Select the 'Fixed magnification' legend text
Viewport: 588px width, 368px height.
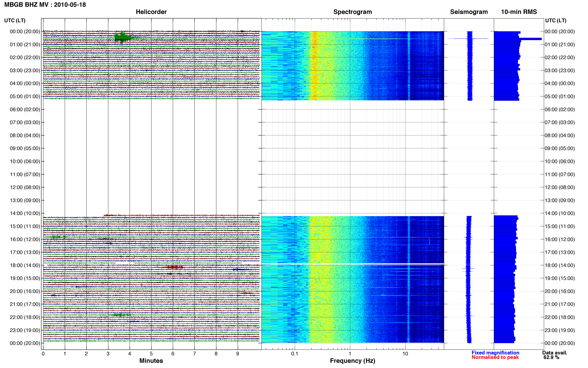click(x=495, y=353)
